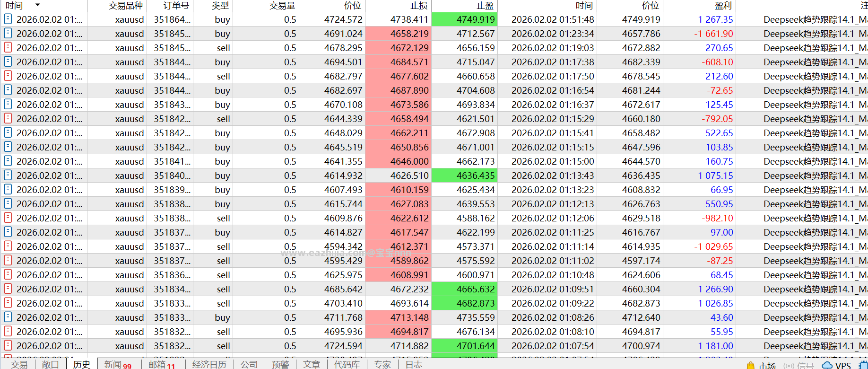Viewport: 868px width, 369px height.
Task: Click the close time 2026.02.02 01:09:51
Action: (553, 289)
